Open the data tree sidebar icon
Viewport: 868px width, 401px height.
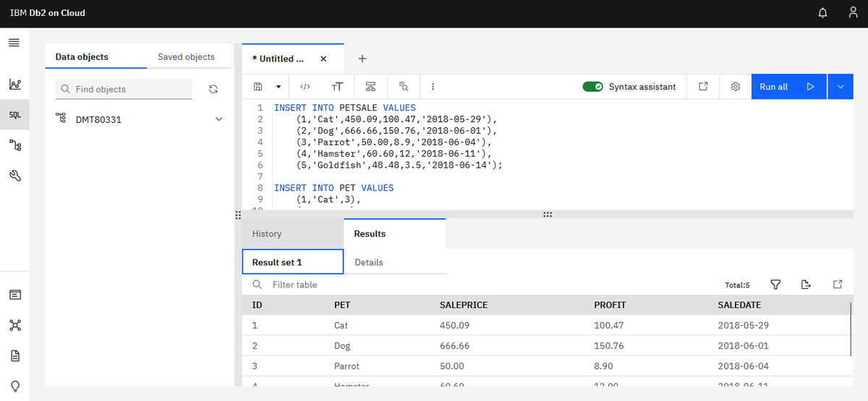14,146
